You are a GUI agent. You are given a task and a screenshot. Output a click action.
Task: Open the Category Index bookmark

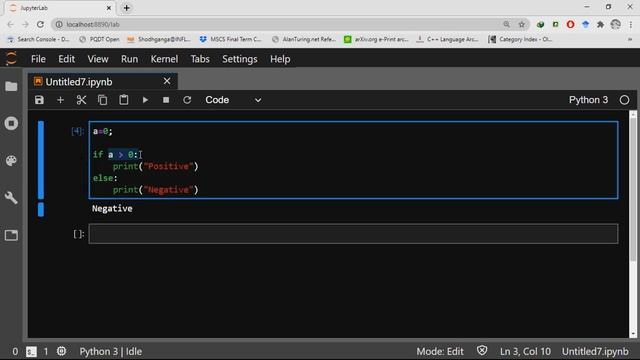(x=520, y=39)
